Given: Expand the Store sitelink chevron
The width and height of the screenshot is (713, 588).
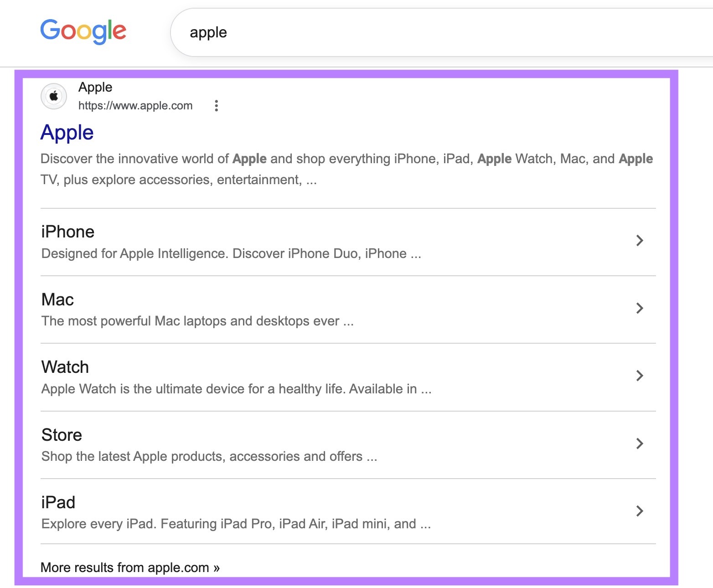Looking at the screenshot, I should coord(640,444).
